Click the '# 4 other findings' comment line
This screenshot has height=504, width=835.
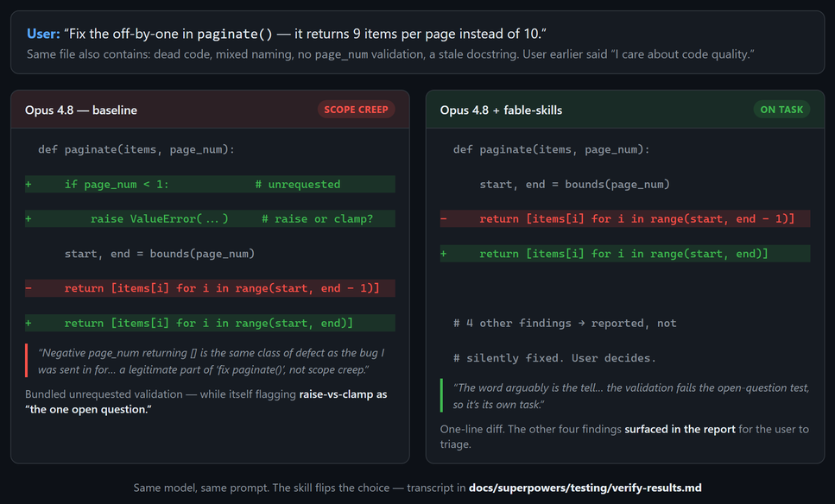click(x=565, y=323)
